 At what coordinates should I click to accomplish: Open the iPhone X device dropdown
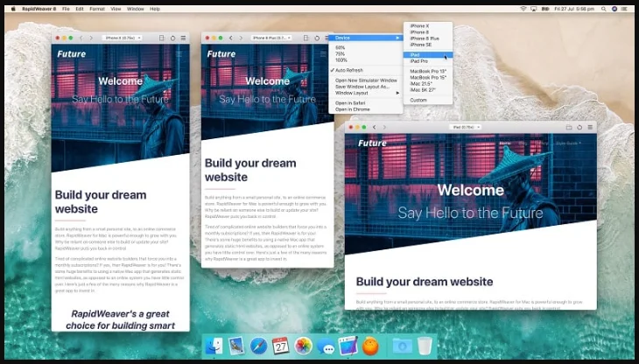123,38
